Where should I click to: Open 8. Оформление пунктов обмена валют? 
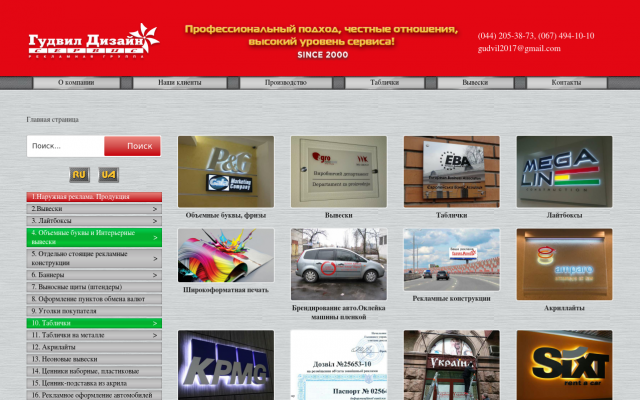pyautogui.click(x=94, y=299)
